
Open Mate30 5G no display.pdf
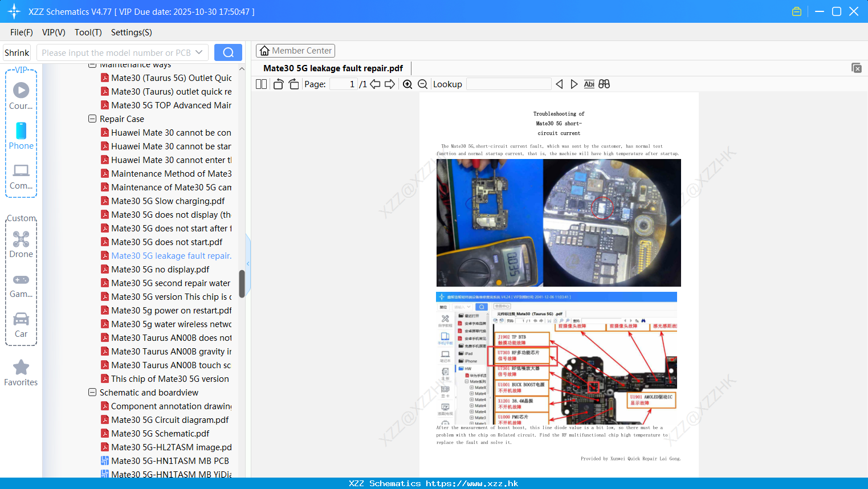click(155, 270)
